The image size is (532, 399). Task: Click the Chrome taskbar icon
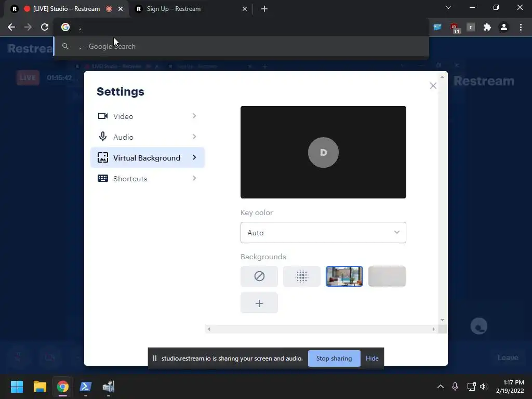(x=62, y=387)
